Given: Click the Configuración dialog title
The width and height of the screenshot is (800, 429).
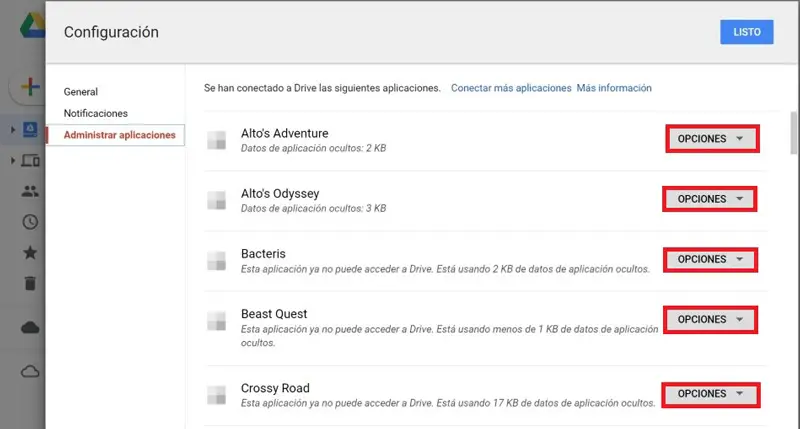Looking at the screenshot, I should (x=111, y=32).
